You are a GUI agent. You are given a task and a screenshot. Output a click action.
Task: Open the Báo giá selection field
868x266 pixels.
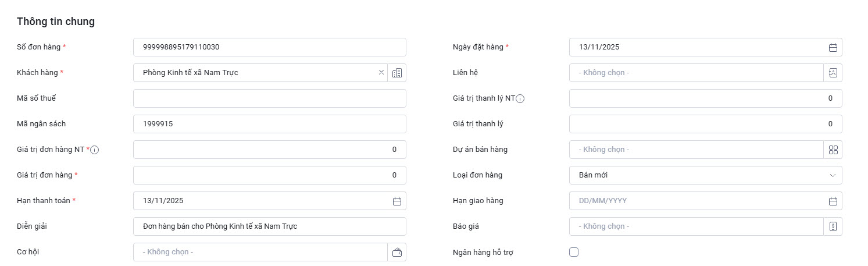pos(696,226)
